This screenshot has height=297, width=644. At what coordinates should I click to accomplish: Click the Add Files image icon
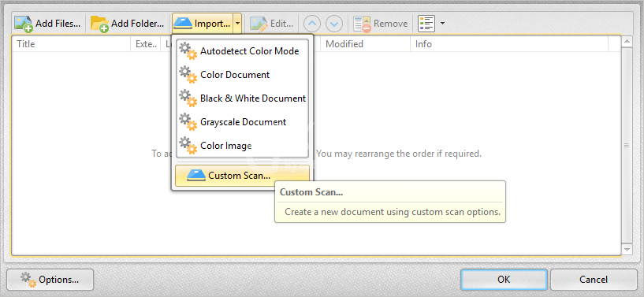tap(24, 24)
